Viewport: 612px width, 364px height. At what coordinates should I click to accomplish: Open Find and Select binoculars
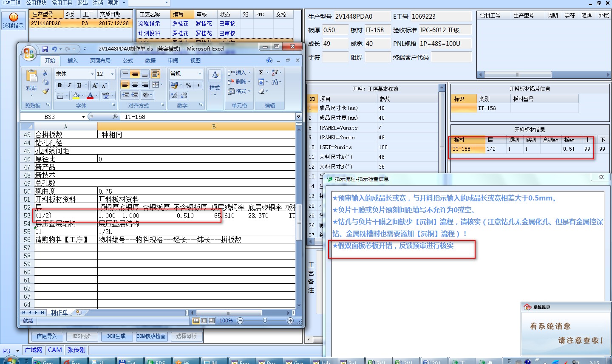click(x=275, y=82)
